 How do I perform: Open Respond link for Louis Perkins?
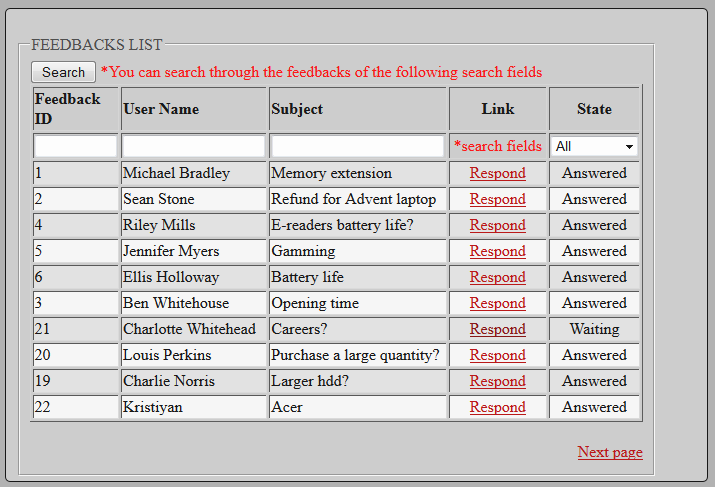point(497,355)
